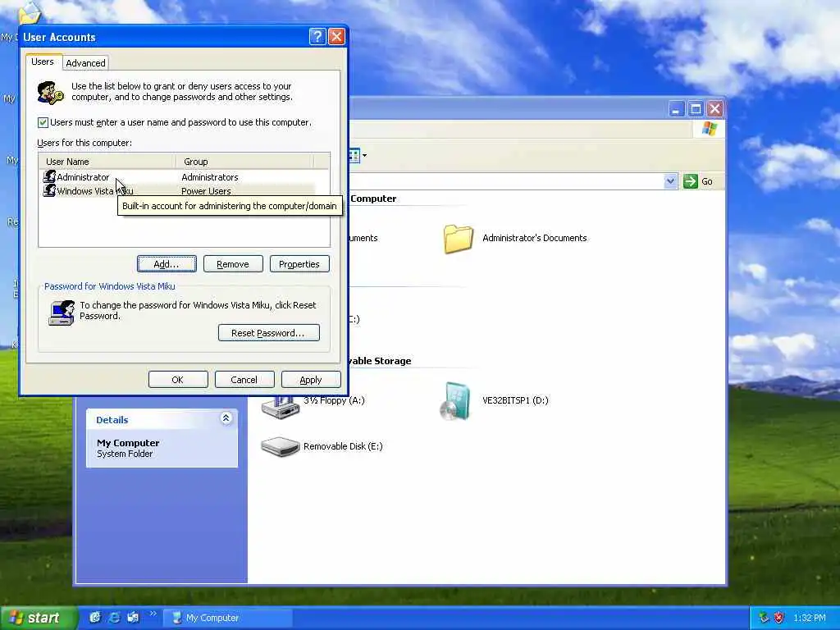
Task: Click 'Power Users' group cell
Action: pyautogui.click(x=206, y=190)
